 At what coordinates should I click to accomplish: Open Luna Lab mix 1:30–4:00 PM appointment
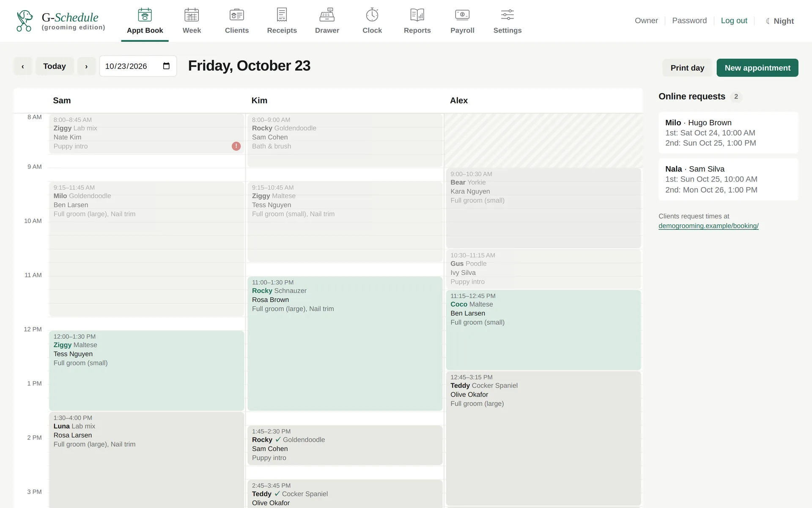146,460
